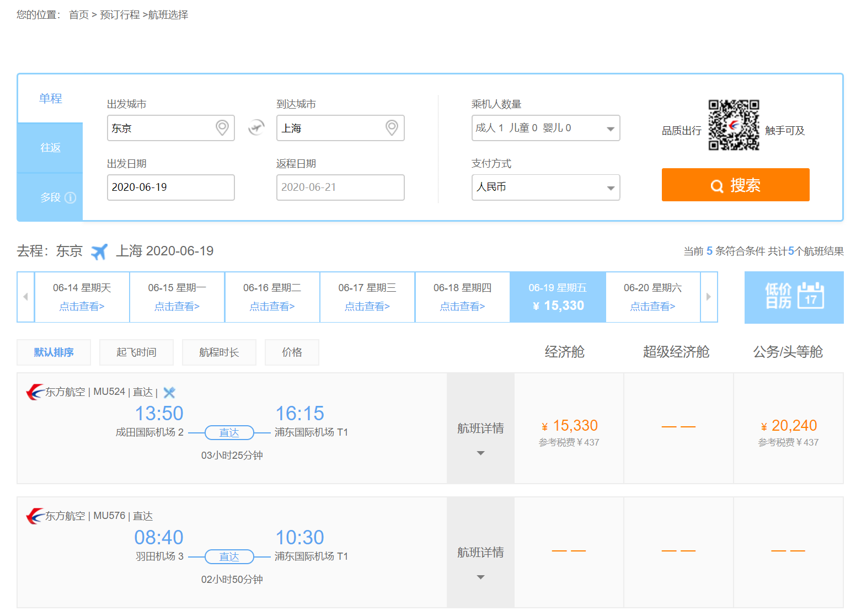Expand flight details for MU524
Viewport: 856px width, 616px height.
point(480,438)
